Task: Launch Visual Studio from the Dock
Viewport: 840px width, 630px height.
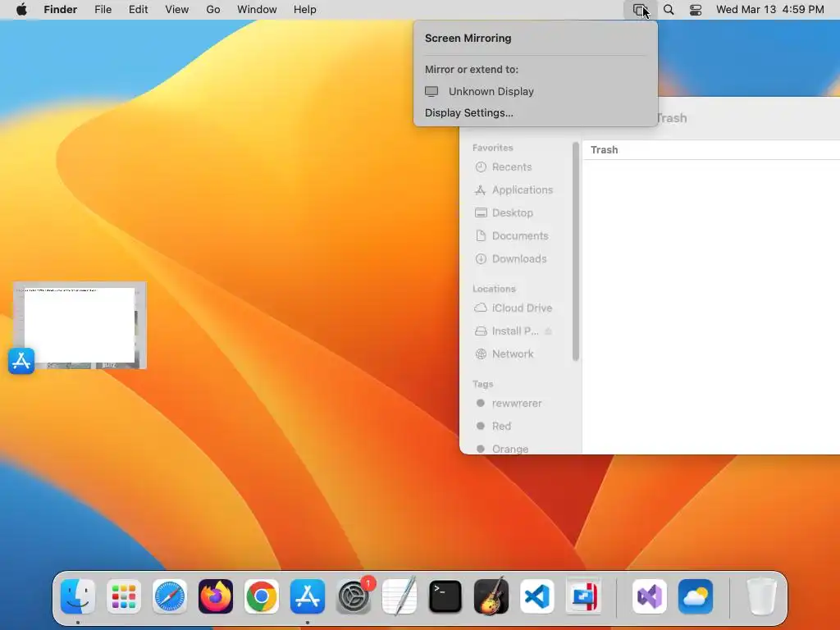Action: [650, 597]
